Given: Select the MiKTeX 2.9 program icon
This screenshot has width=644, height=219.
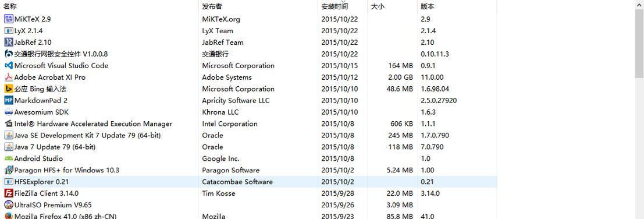Looking at the screenshot, I should tap(9, 19).
